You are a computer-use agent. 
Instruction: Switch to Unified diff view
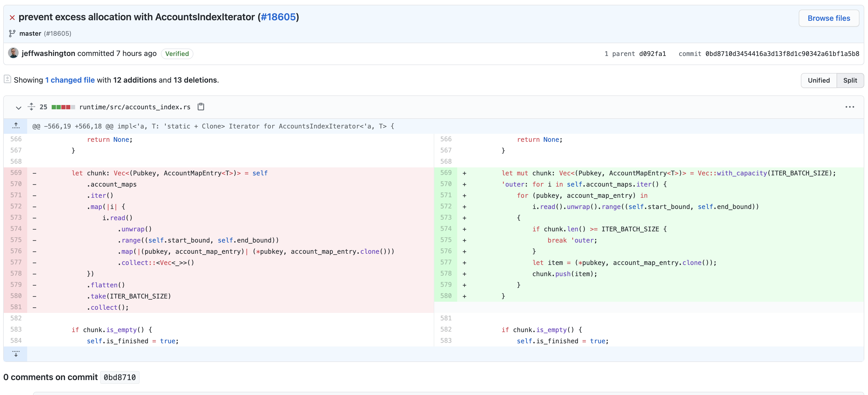click(818, 80)
